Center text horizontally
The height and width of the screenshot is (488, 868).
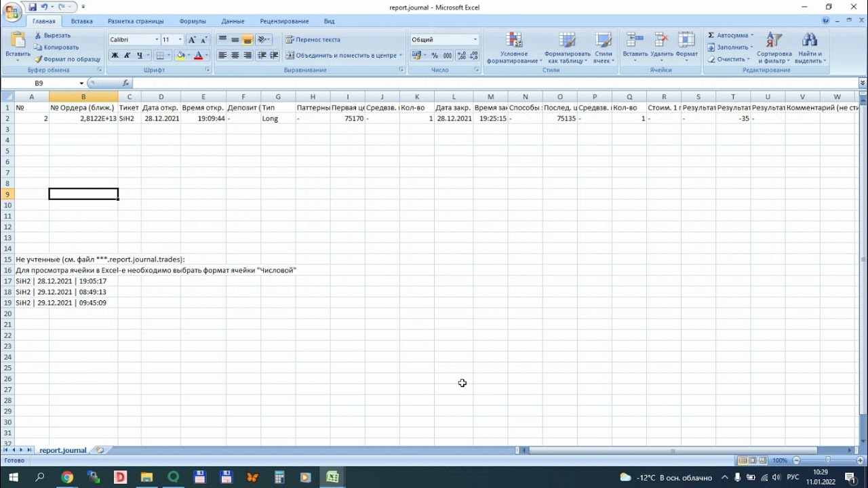235,56
